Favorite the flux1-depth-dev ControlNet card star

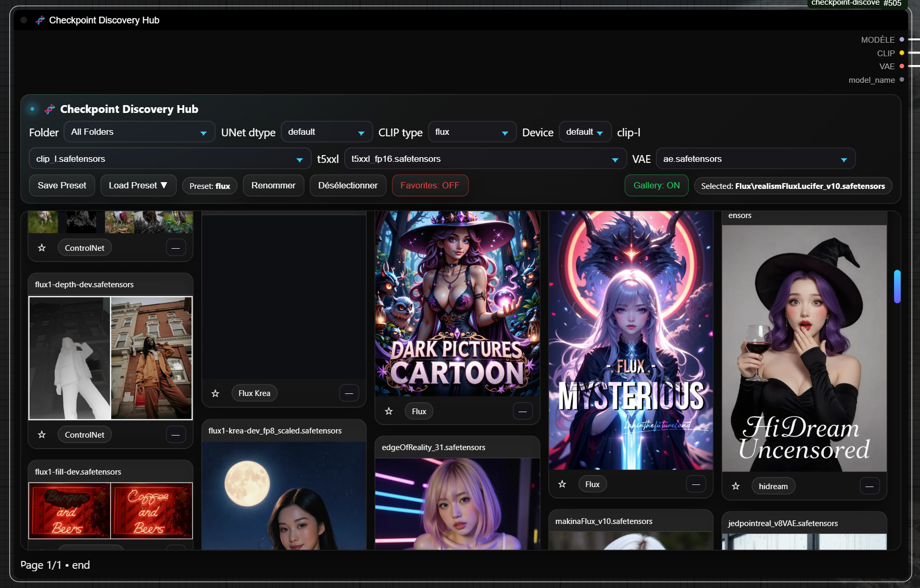[42, 434]
